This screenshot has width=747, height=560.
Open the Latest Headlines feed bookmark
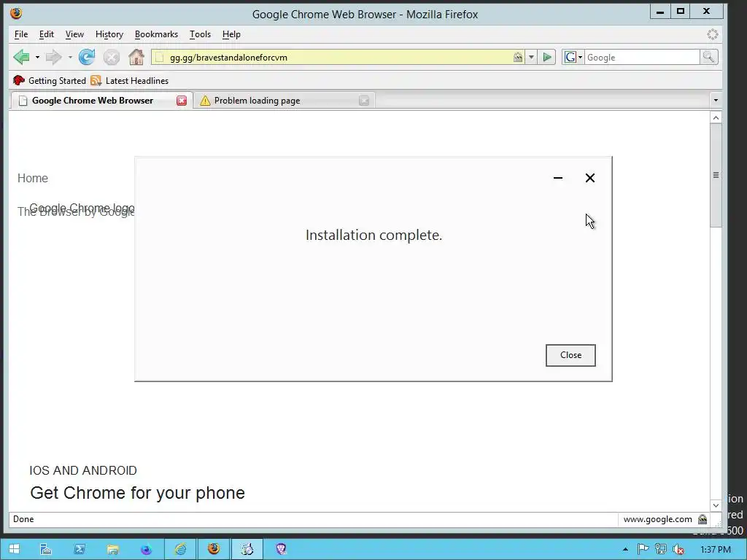click(130, 80)
